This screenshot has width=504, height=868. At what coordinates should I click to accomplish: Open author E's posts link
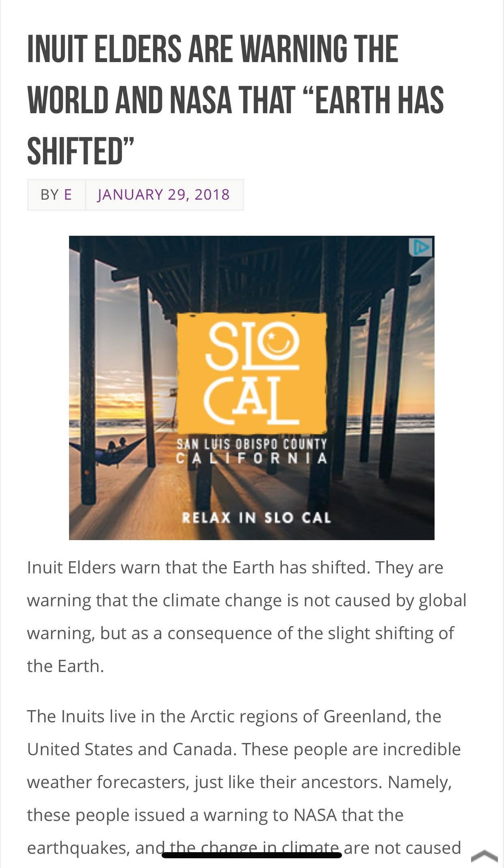point(68,195)
